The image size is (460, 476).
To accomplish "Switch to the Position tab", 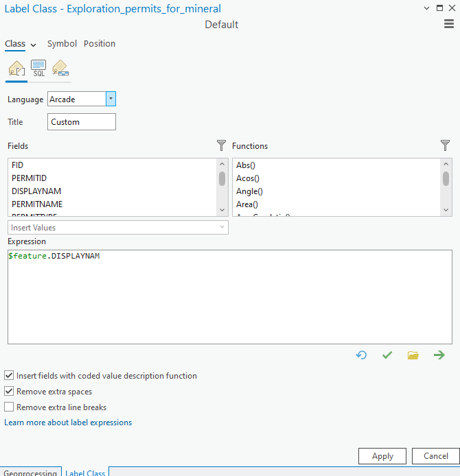I will point(100,44).
